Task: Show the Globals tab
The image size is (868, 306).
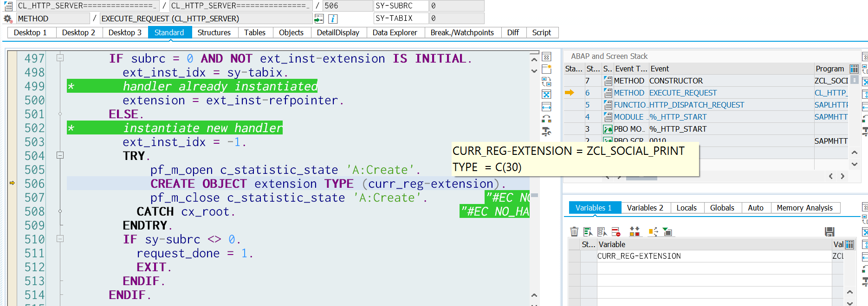Action: click(x=722, y=208)
